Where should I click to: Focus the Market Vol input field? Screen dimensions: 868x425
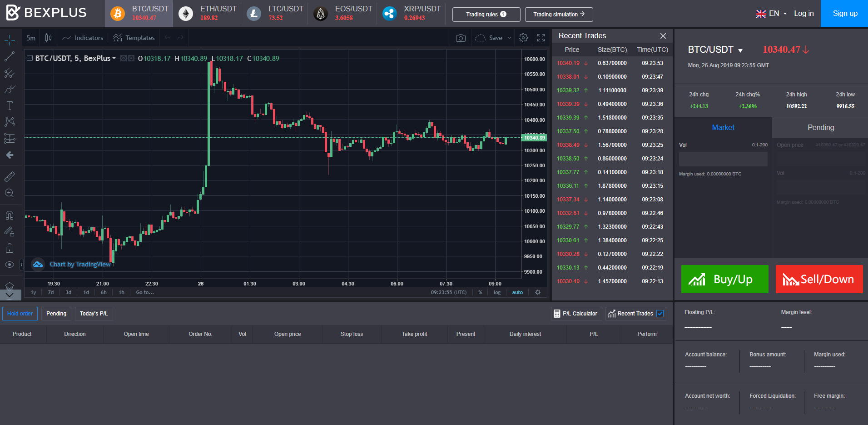723,159
